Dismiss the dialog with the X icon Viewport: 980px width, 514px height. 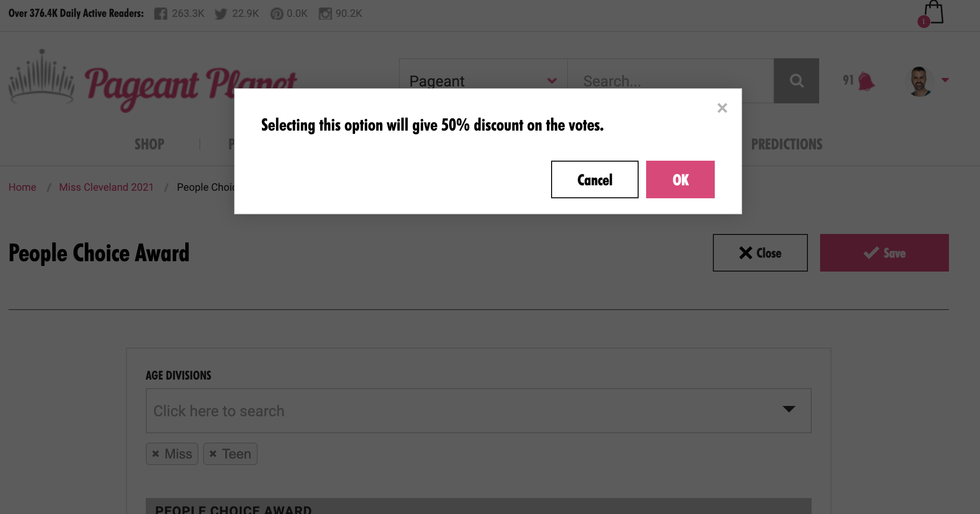click(x=722, y=108)
